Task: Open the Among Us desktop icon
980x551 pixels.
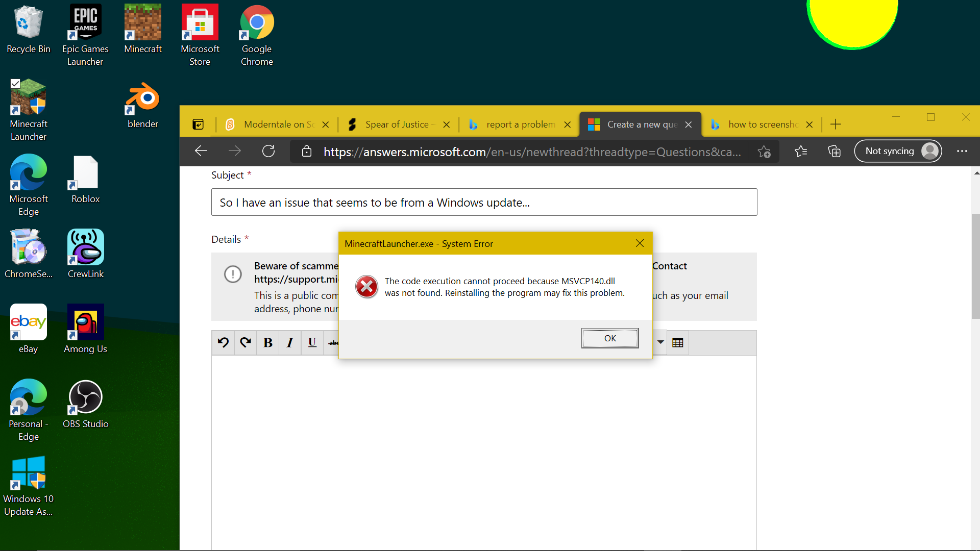Action: click(x=85, y=329)
